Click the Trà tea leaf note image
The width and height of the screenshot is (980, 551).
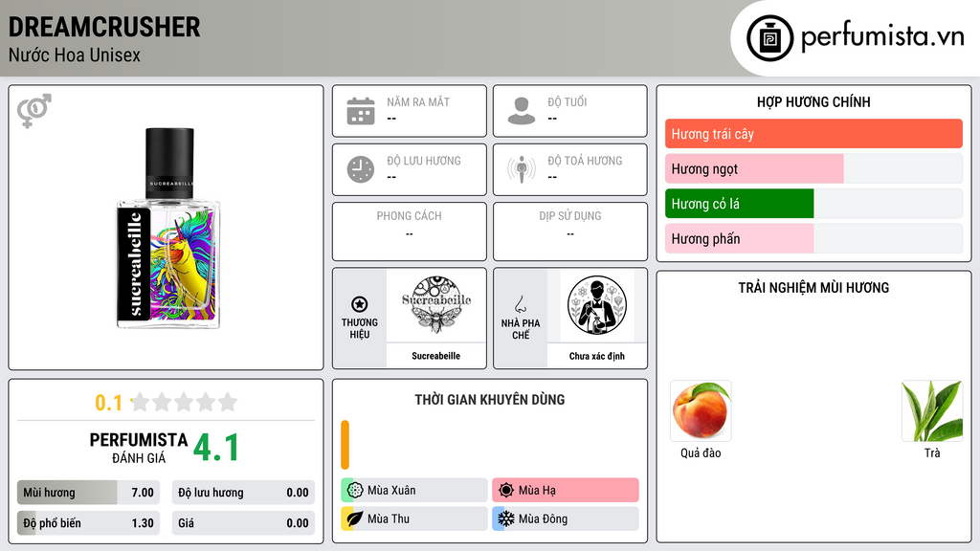pyautogui.click(x=932, y=411)
